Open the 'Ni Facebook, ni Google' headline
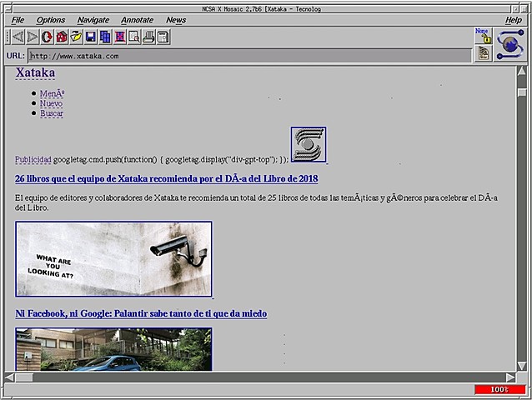The height and width of the screenshot is (400, 532). [x=141, y=313]
